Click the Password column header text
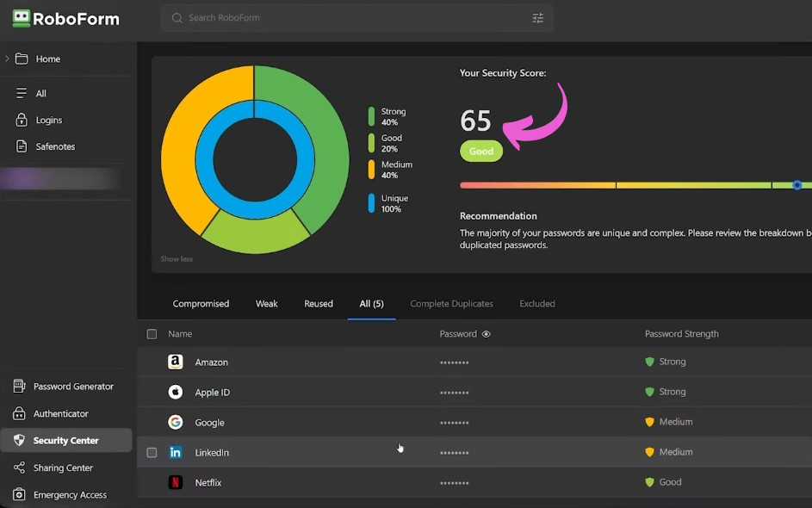The width and height of the screenshot is (812, 508). [458, 334]
